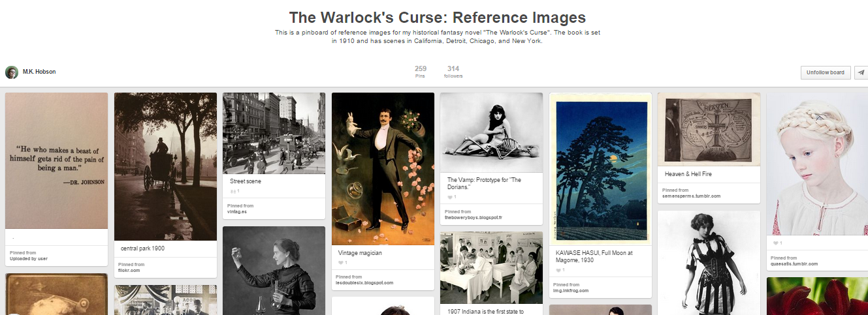This screenshot has height=315, width=868.
Task: Click 'Street scene' caption text
Action: coord(246,181)
